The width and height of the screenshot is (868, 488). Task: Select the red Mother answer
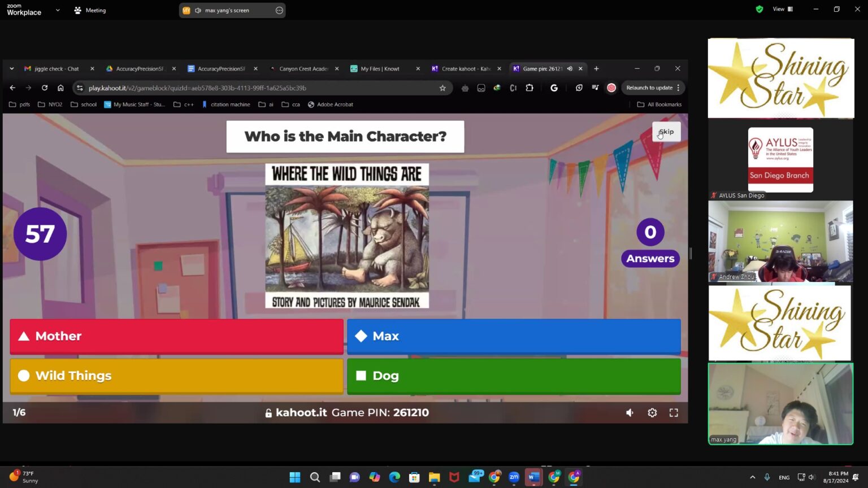coord(176,336)
